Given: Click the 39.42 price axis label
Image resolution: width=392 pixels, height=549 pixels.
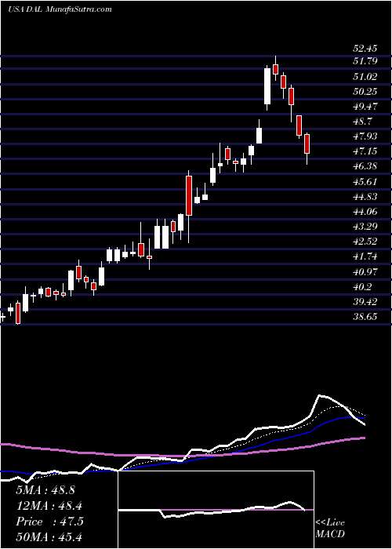Looking at the screenshot, I should coord(365,302).
